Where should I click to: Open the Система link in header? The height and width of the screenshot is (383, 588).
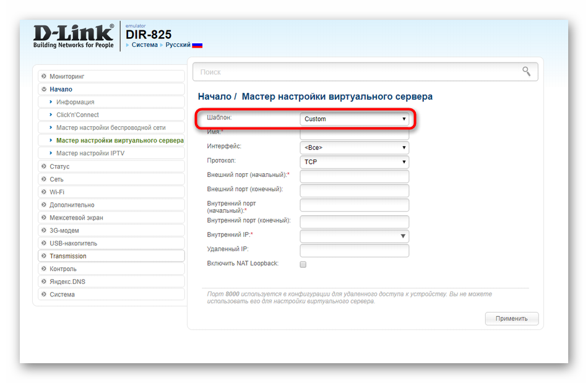144,45
